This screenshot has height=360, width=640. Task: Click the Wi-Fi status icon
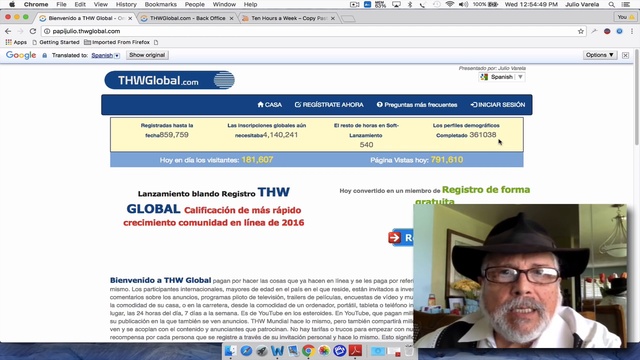pos(450,4)
